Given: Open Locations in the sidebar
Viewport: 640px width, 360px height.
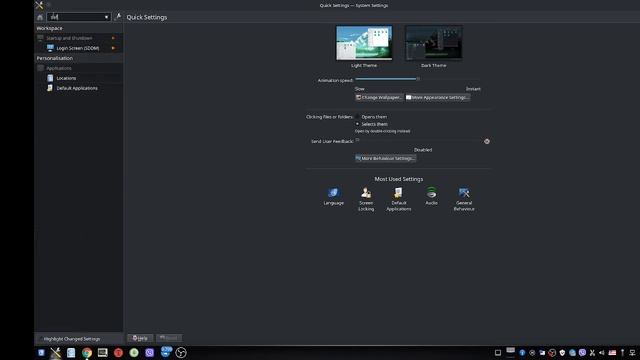Looking at the screenshot, I should 78,78.
